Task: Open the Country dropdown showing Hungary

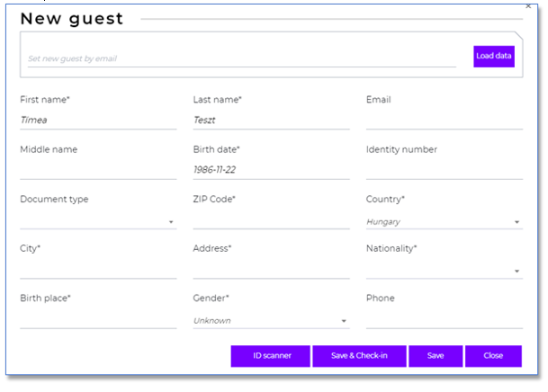Action: click(444, 221)
